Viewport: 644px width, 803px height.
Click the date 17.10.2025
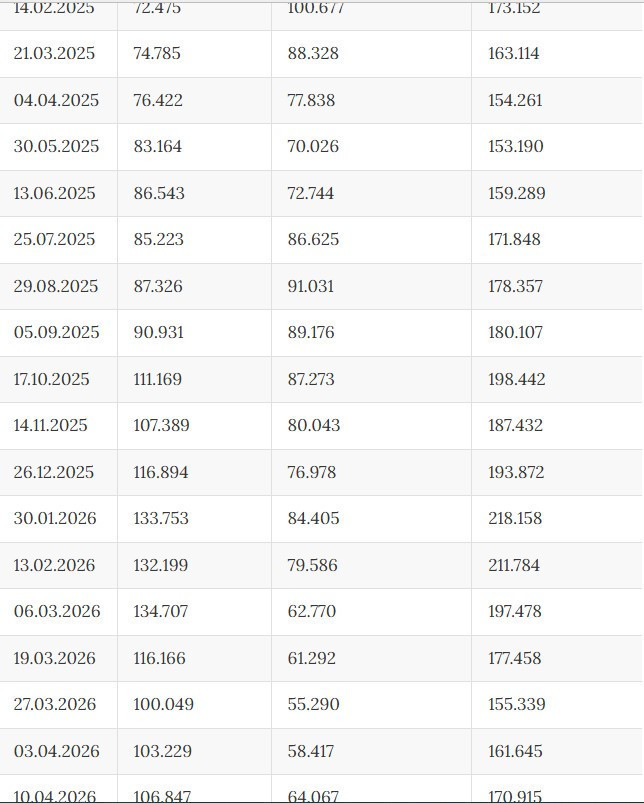tap(51, 379)
